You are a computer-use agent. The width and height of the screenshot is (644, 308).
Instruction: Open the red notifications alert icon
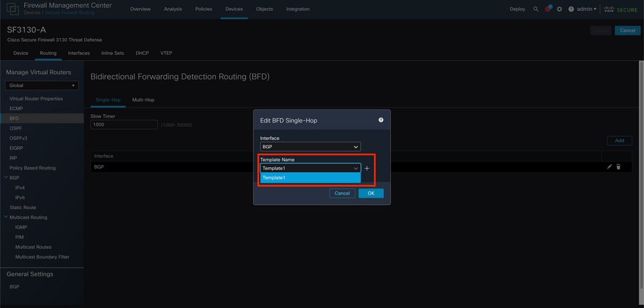click(x=548, y=9)
